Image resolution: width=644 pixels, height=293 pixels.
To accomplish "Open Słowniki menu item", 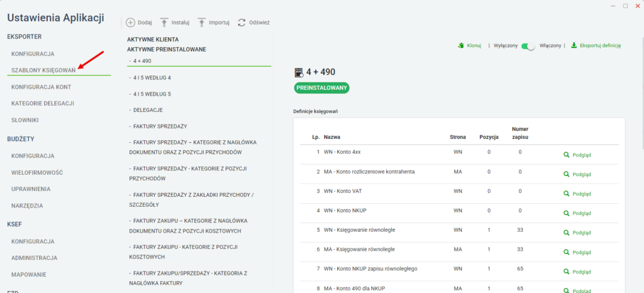I will click(25, 120).
